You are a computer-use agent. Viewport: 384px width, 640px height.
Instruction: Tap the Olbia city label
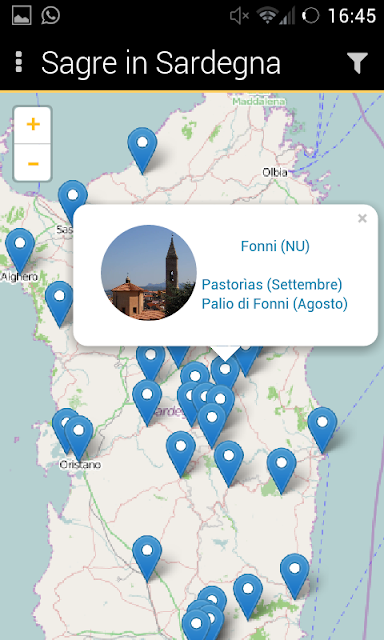(275, 172)
